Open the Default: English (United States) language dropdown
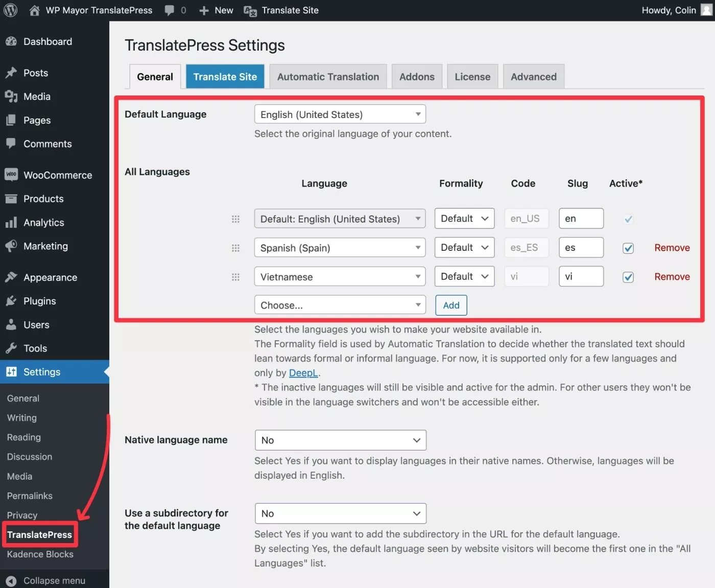This screenshot has height=588, width=715. coord(340,219)
